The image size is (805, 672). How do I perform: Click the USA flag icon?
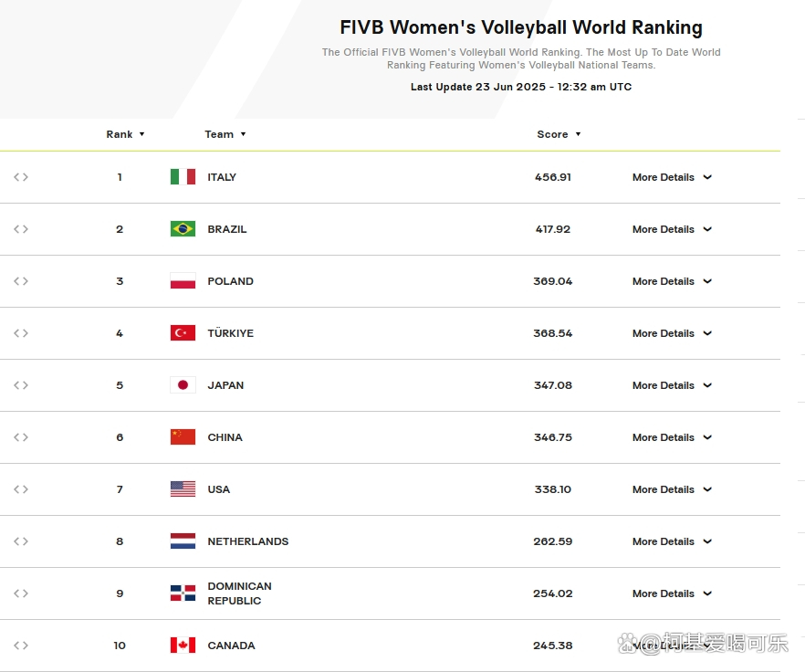183,489
